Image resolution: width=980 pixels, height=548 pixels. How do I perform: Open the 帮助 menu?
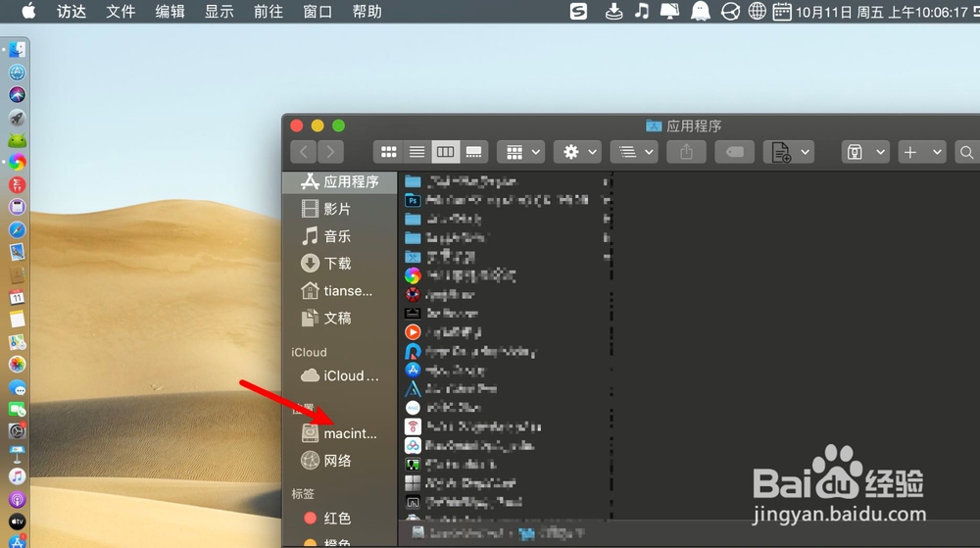point(367,11)
